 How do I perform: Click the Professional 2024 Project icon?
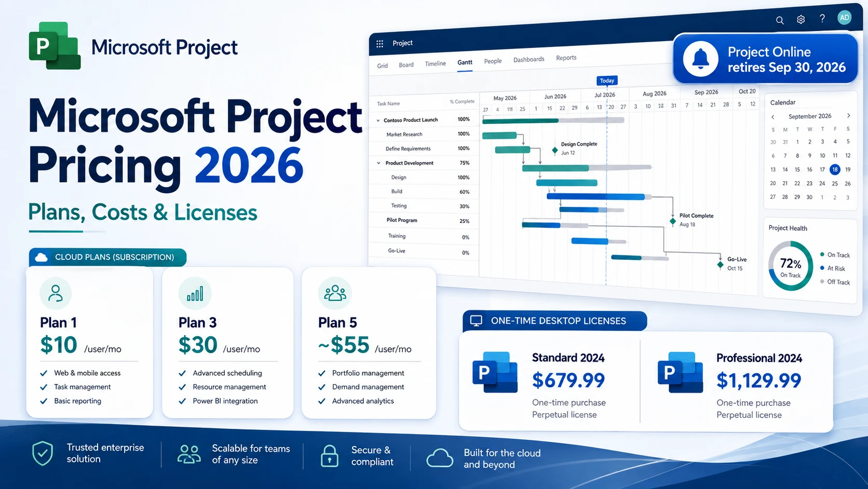pos(680,372)
